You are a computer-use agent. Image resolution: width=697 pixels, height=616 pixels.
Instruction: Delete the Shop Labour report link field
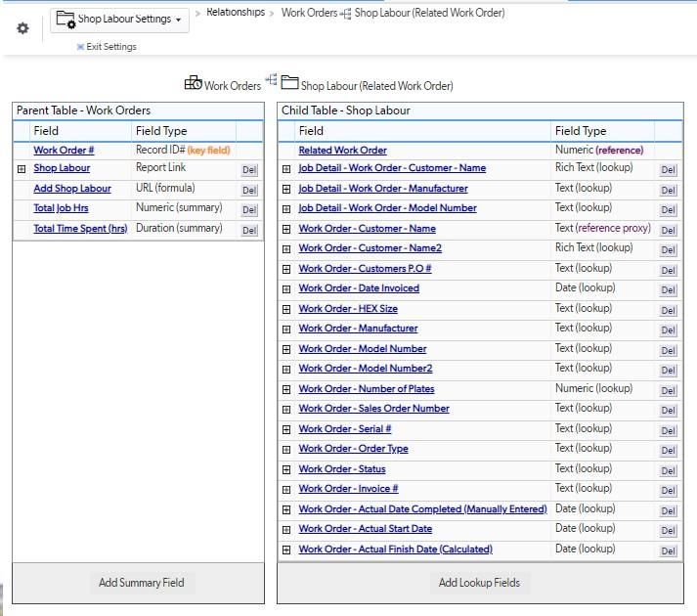pyautogui.click(x=249, y=170)
